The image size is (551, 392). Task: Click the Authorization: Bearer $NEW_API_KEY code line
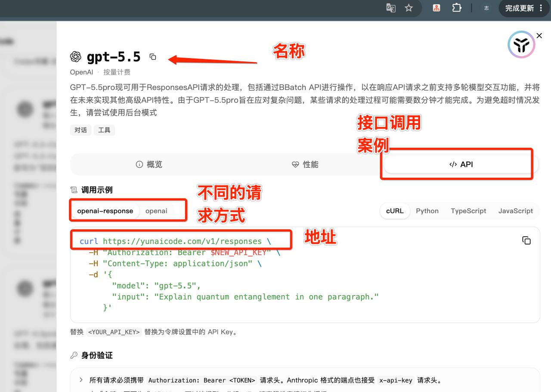click(184, 253)
